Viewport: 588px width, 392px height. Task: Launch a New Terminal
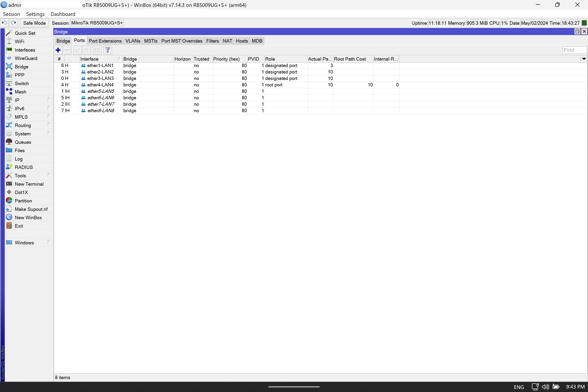click(29, 184)
